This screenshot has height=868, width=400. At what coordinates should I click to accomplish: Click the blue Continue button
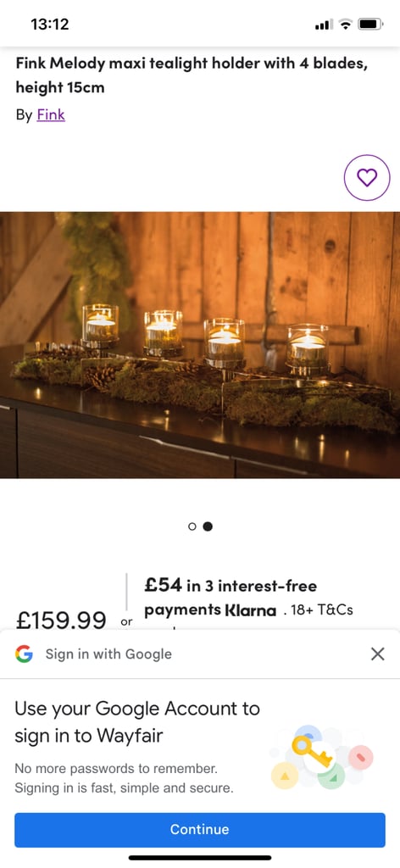[x=200, y=829]
